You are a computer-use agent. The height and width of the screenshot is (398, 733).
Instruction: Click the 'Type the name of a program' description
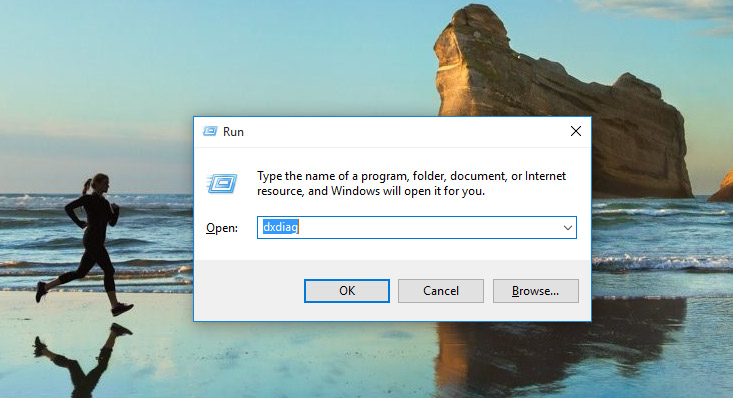pos(411,183)
